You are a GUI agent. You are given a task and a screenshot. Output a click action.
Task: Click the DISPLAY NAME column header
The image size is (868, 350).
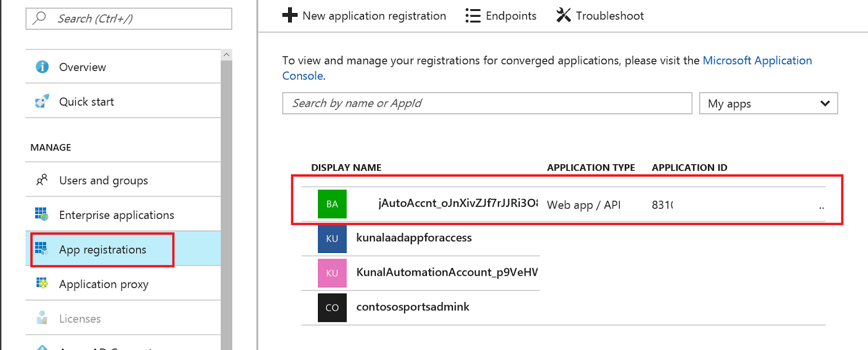[346, 167]
